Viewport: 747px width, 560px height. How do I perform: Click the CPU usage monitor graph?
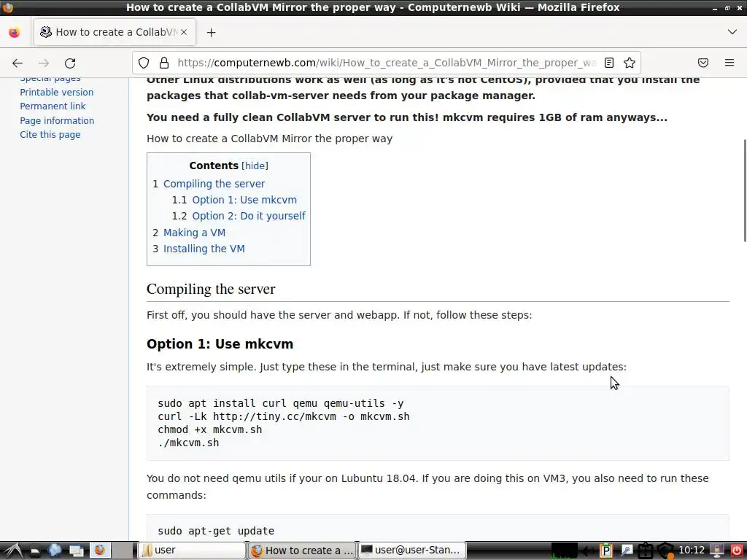pos(565,551)
